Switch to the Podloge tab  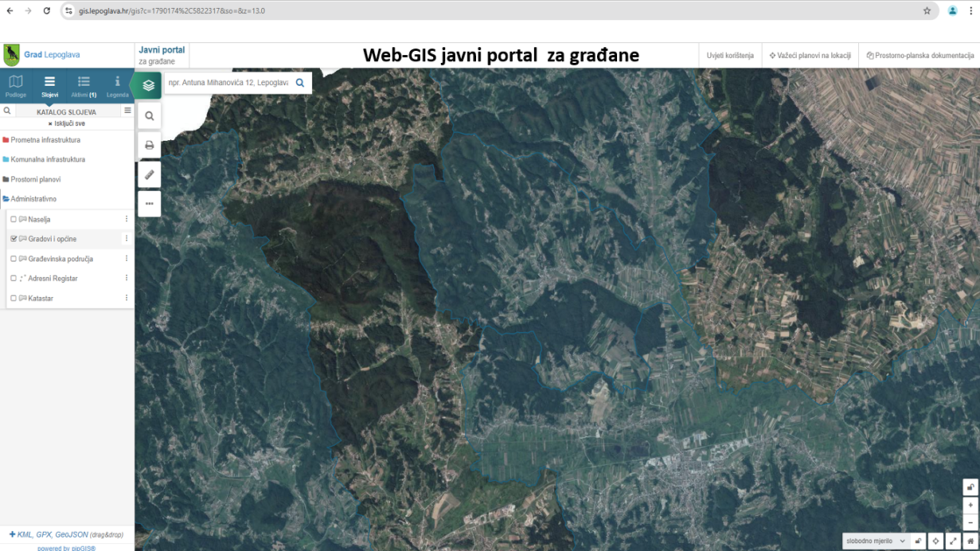tap(16, 86)
